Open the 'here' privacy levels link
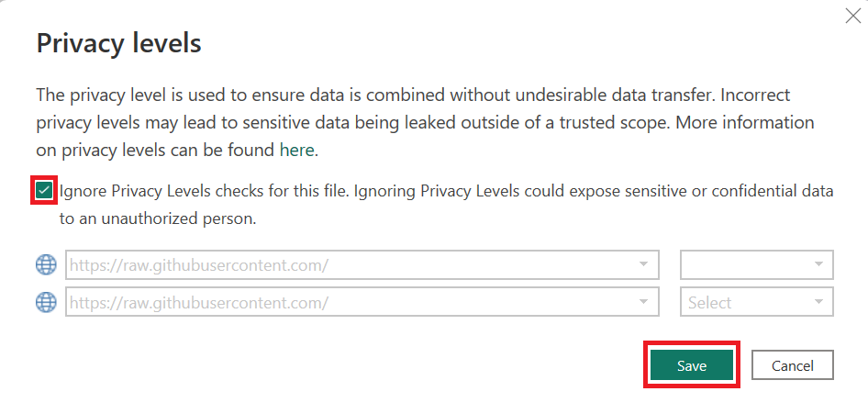868x414 pixels. 296,149
